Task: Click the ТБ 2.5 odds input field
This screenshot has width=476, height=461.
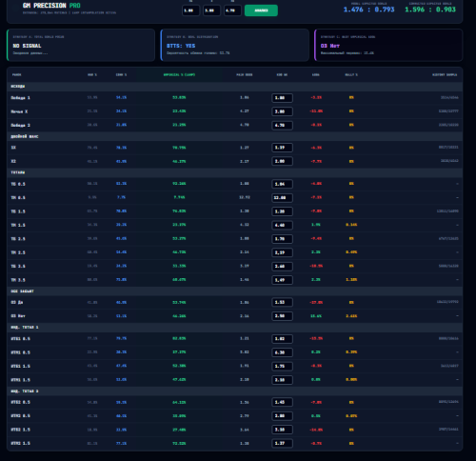Action: coord(282,239)
